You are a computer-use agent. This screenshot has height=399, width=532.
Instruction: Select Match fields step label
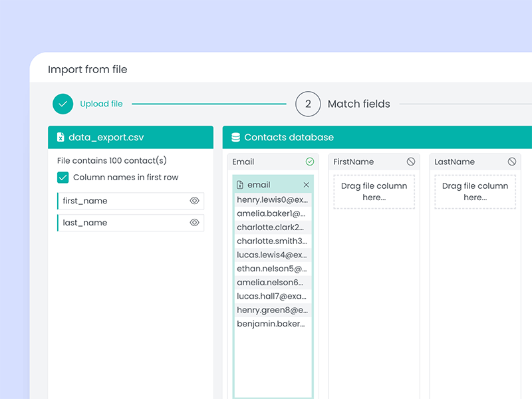pos(358,104)
